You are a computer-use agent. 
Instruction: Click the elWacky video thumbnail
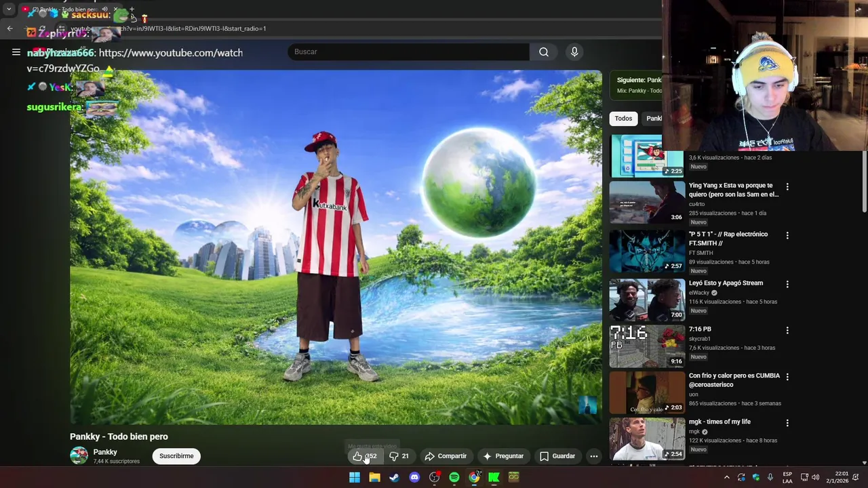647,300
